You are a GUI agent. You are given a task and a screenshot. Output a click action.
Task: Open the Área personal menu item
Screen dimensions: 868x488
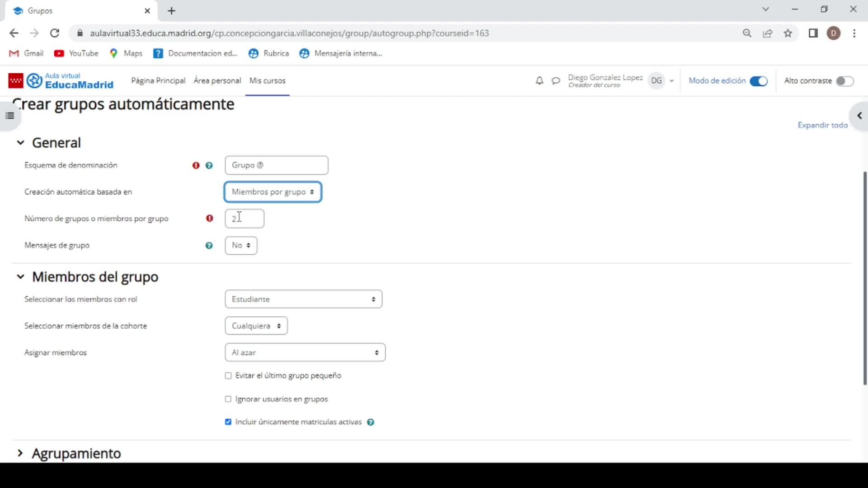click(217, 80)
